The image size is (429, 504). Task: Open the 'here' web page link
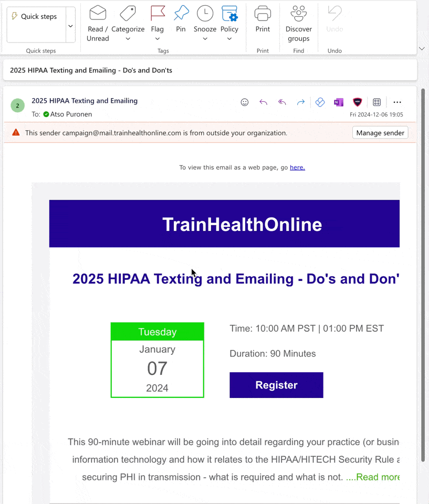pyautogui.click(x=297, y=167)
